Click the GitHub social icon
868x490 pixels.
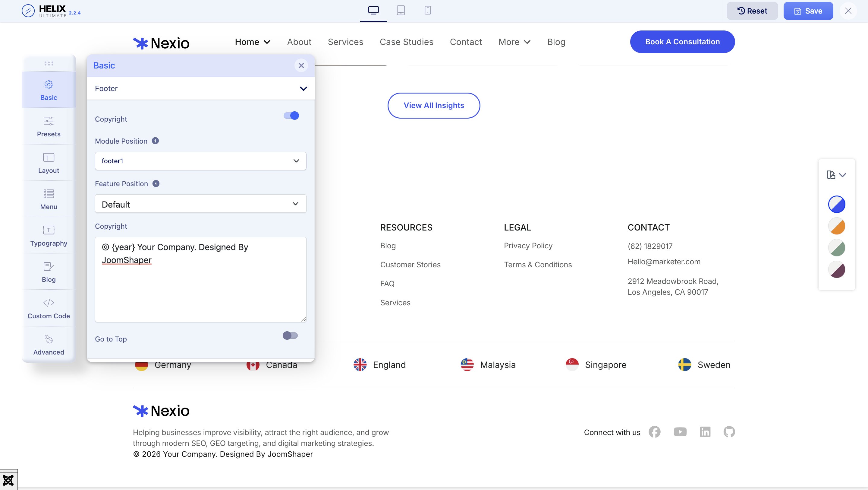tap(729, 432)
